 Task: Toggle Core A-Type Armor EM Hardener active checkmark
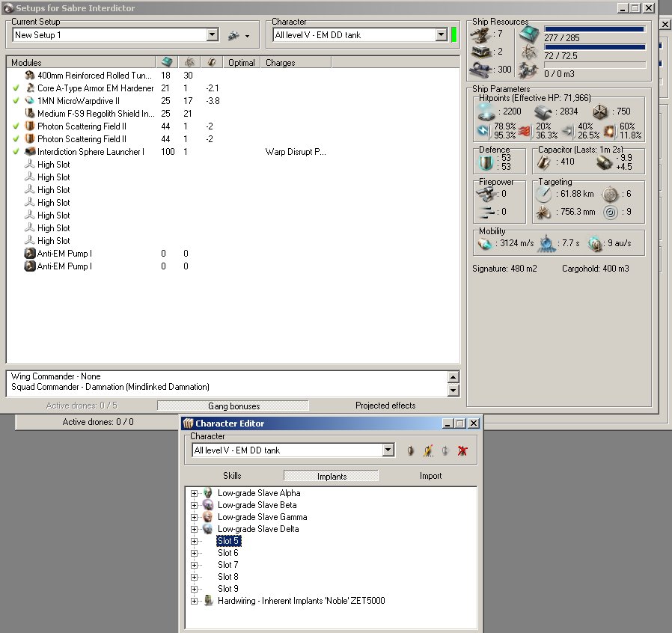click(16, 88)
